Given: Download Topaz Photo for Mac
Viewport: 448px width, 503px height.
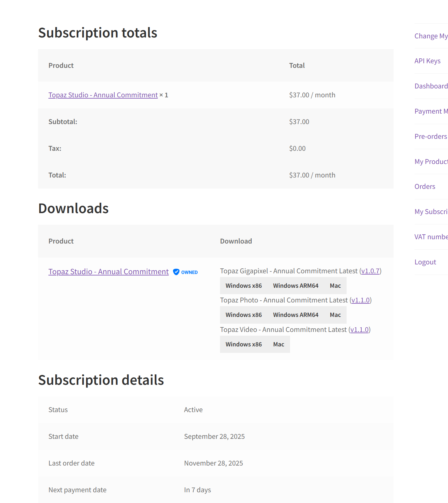Looking at the screenshot, I should (x=335, y=315).
